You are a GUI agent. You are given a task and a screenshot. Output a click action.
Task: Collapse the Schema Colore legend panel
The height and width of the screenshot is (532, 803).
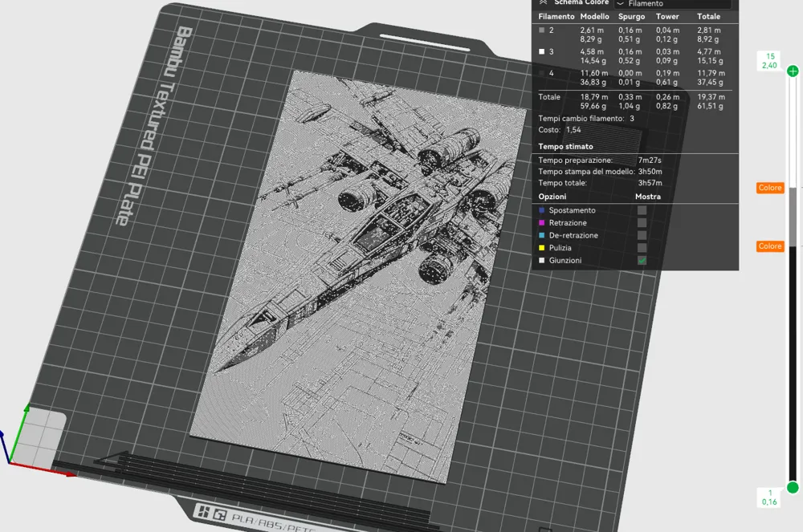[x=542, y=4]
